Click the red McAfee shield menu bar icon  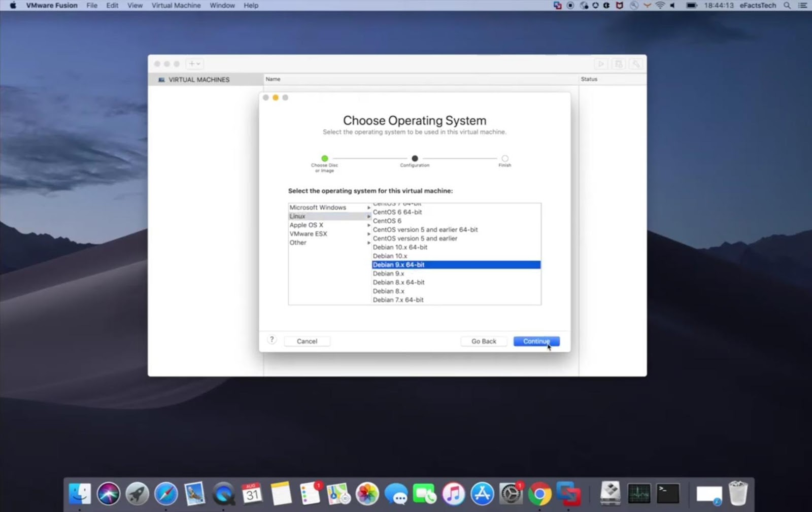click(x=620, y=6)
